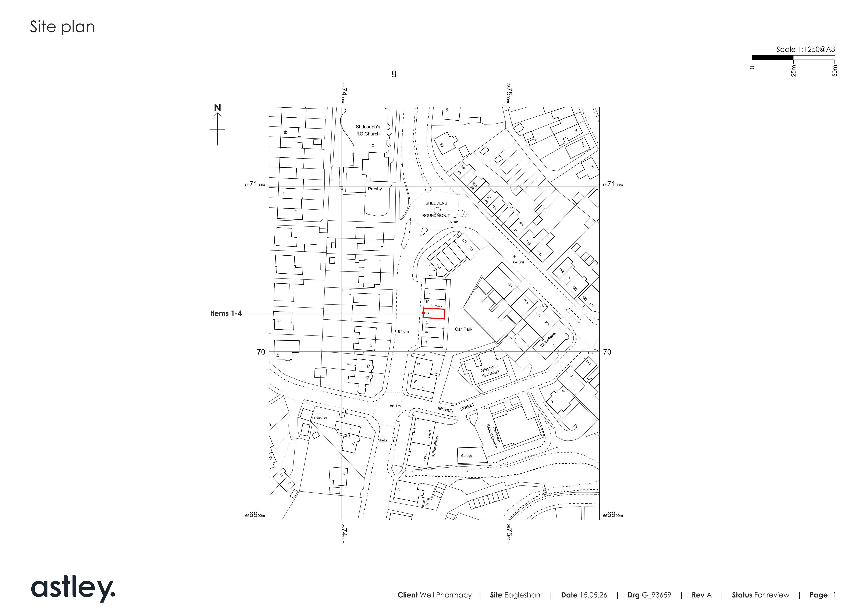Click the 'ARTHUR' street label

click(445, 410)
